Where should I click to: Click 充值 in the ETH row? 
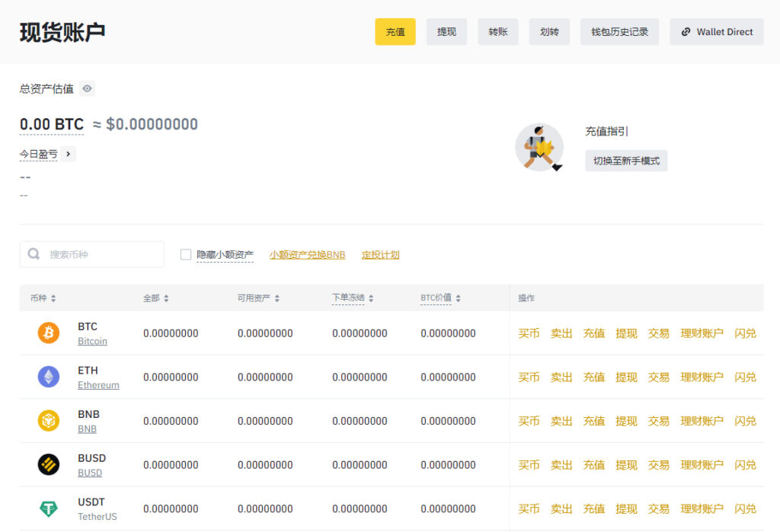coord(594,377)
